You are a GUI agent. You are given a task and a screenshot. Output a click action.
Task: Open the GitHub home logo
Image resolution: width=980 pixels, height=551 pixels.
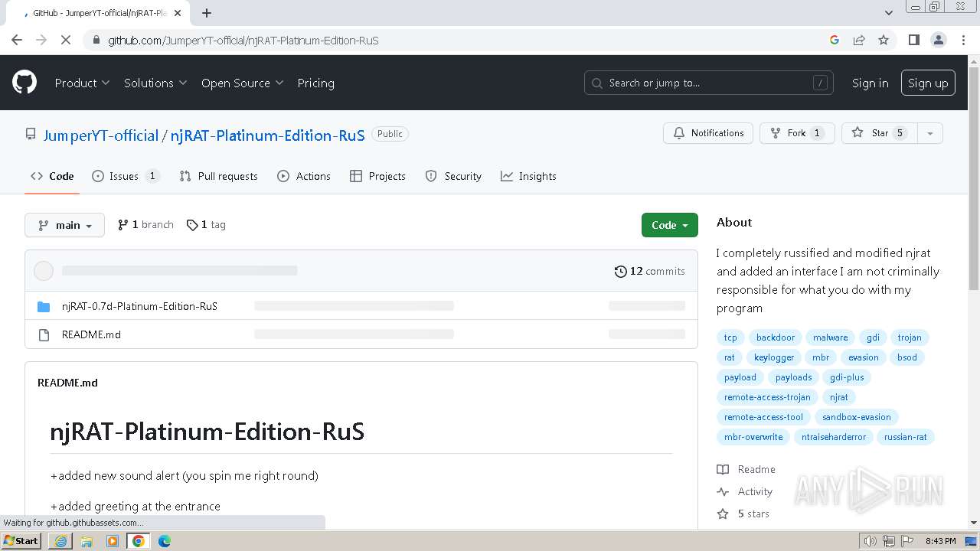click(x=24, y=83)
